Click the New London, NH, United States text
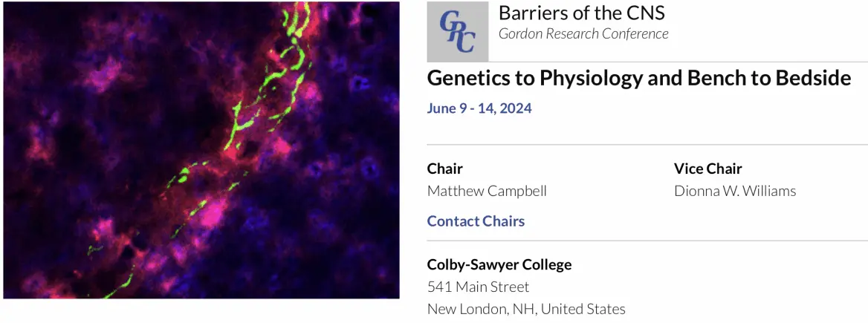The height and width of the screenshot is (323, 868). 526,309
